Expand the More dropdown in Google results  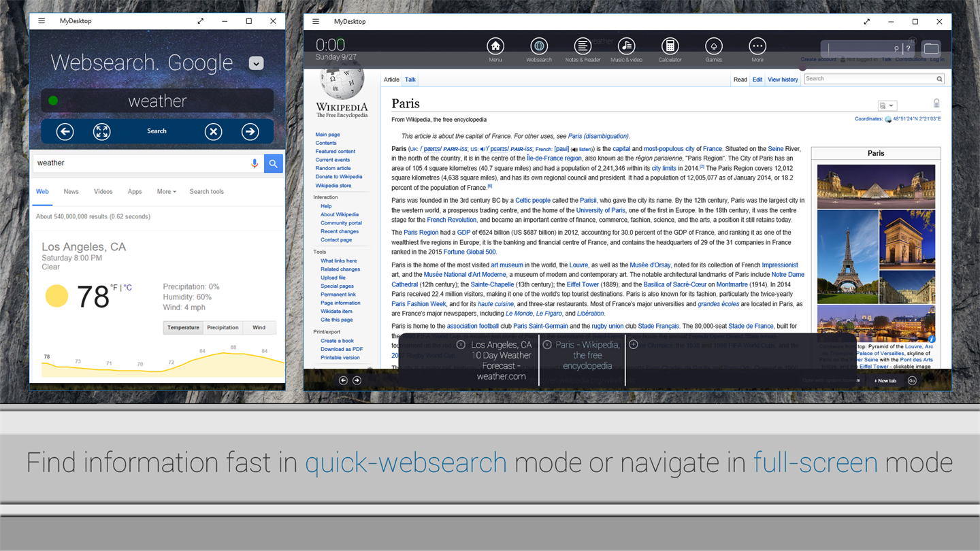tap(166, 192)
